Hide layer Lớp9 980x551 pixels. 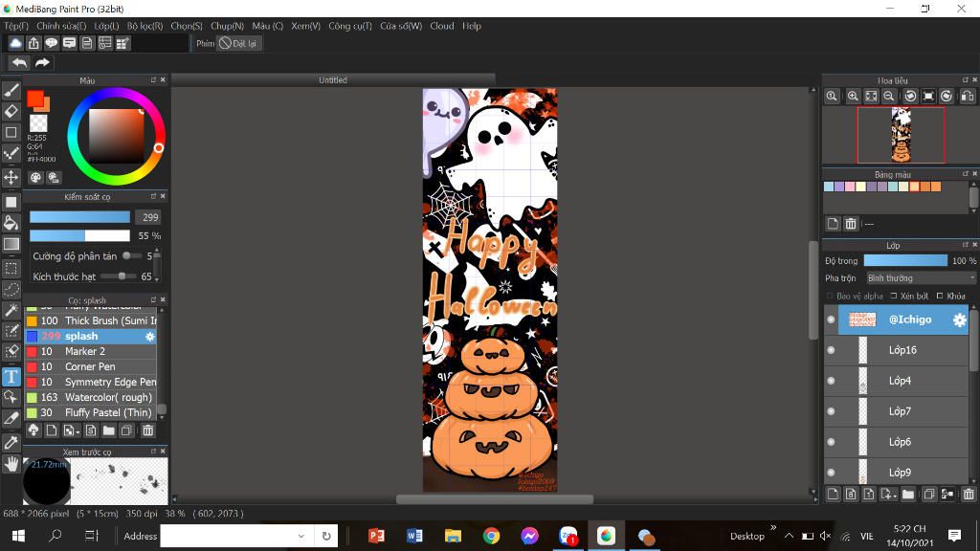pyautogui.click(x=831, y=473)
